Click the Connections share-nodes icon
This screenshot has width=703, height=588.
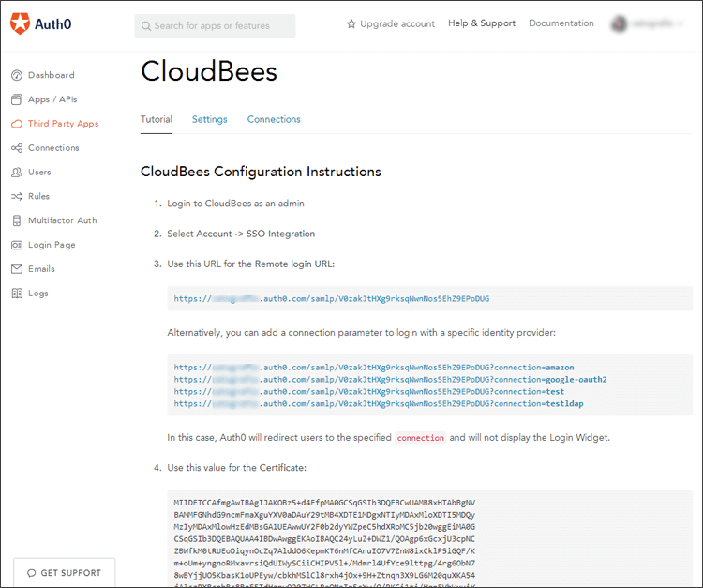coord(17,148)
